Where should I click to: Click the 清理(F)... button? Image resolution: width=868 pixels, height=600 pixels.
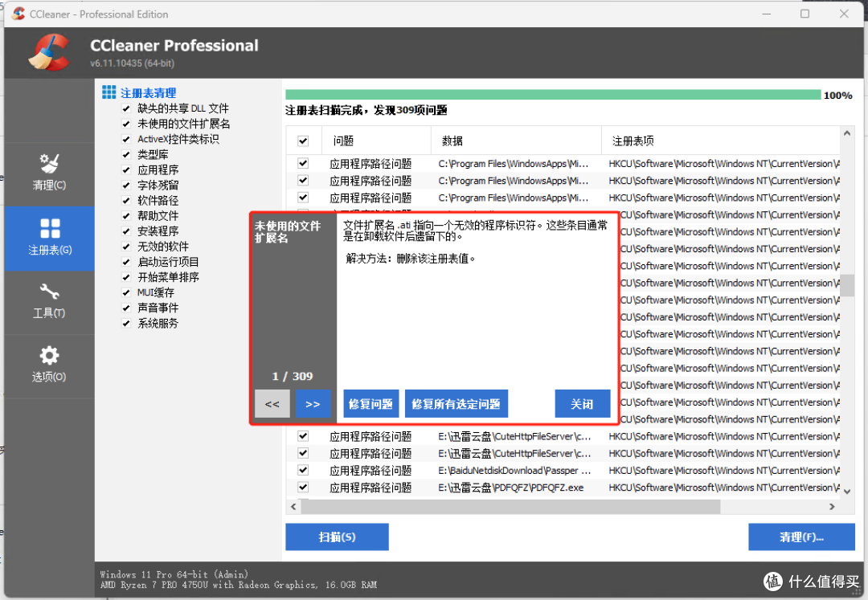tap(801, 537)
